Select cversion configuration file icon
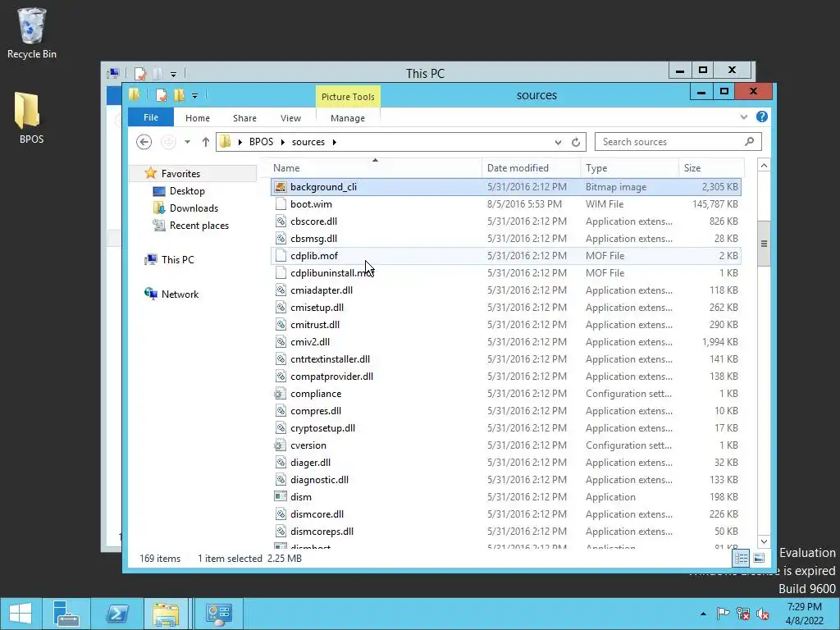The height and width of the screenshot is (630, 840). coord(281,445)
